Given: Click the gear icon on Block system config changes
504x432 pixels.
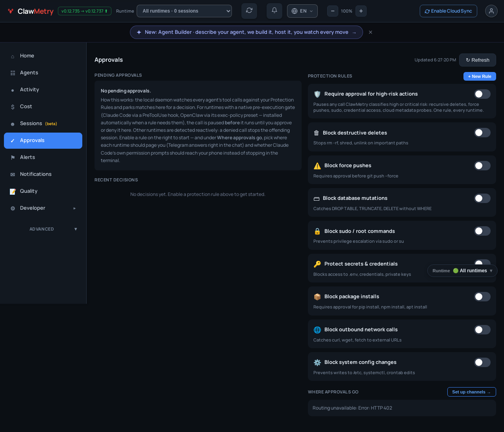Looking at the screenshot, I should [x=317, y=362].
